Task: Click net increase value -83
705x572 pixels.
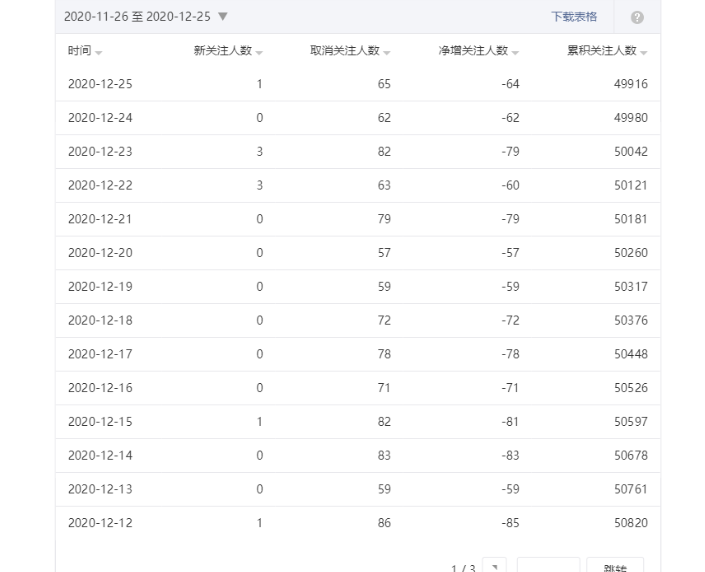Action: 510,456
